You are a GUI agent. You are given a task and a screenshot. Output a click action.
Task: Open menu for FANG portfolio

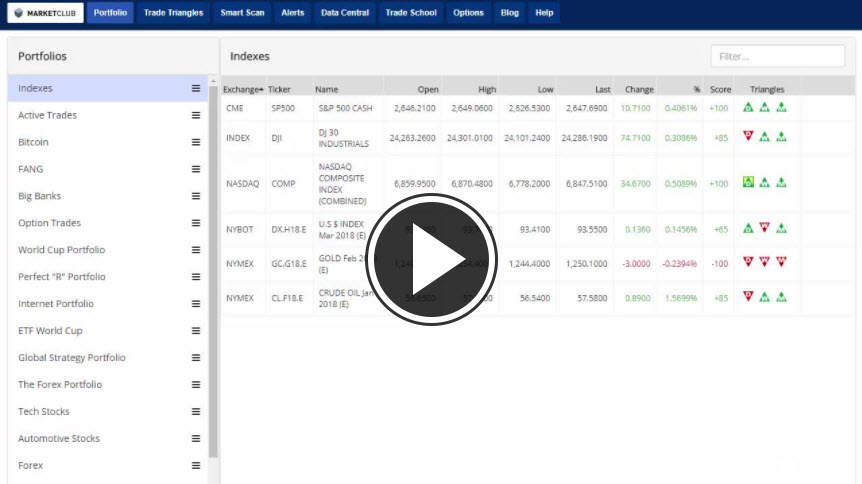click(196, 169)
